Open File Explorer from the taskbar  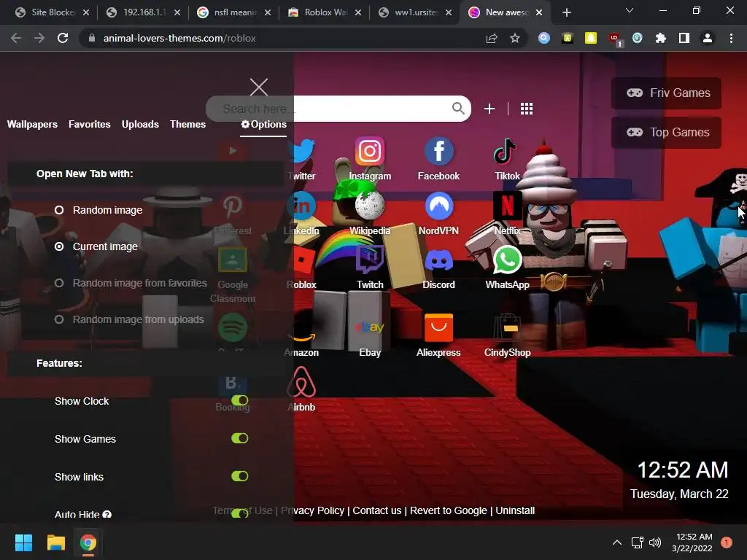pyautogui.click(x=55, y=542)
